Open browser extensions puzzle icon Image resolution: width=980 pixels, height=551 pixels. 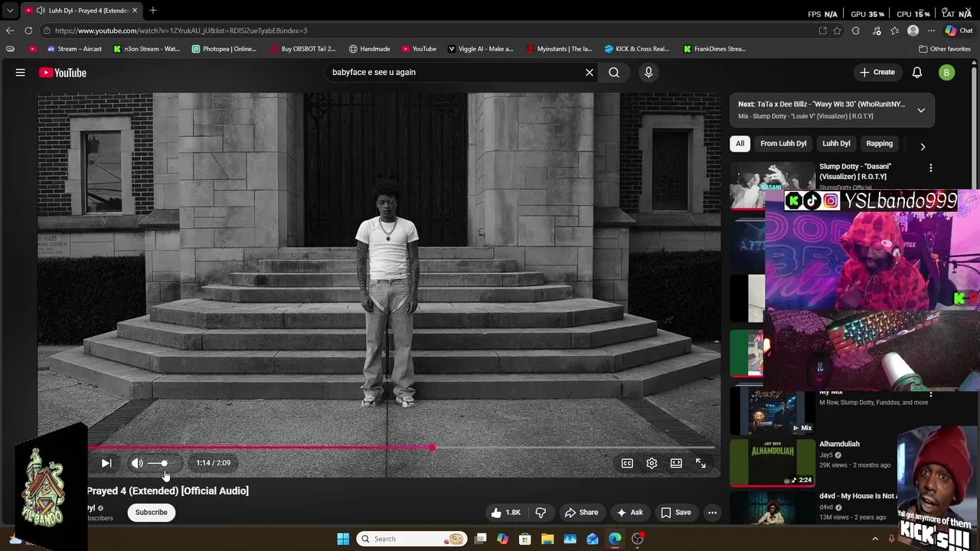(x=856, y=31)
